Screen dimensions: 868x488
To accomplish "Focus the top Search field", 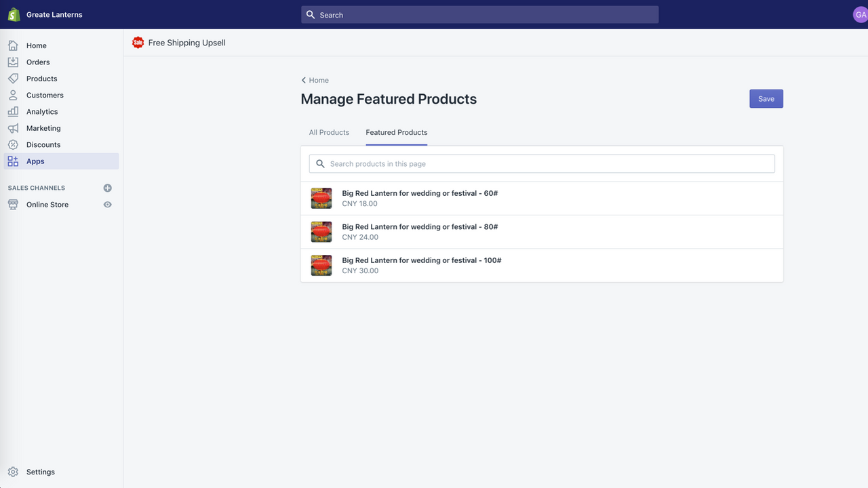I will coord(480,14).
